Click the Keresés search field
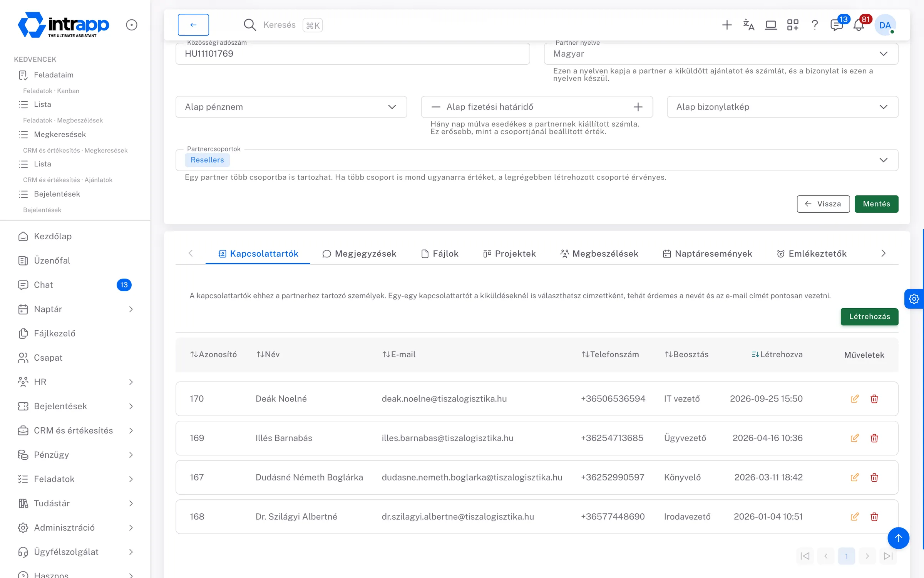Screen dimensions: 924x578 (x=283, y=25)
